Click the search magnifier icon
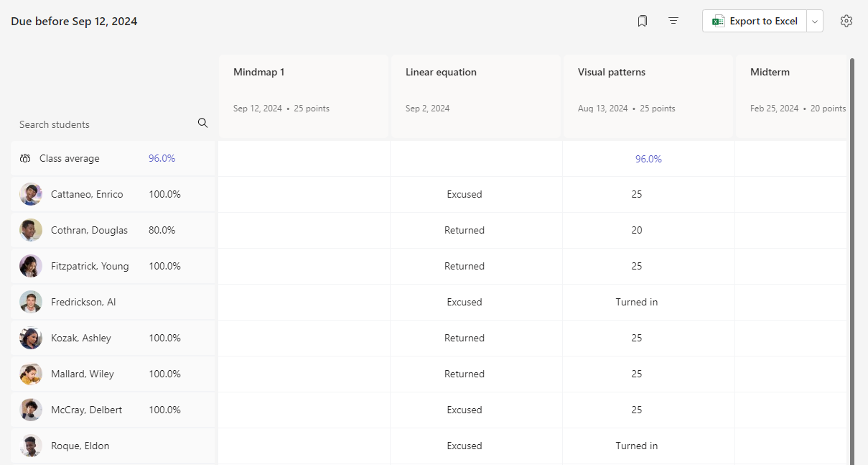 click(202, 124)
